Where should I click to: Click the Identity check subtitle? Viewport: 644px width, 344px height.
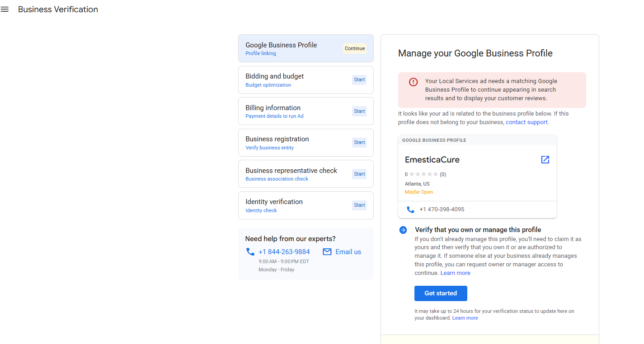pos(261,210)
